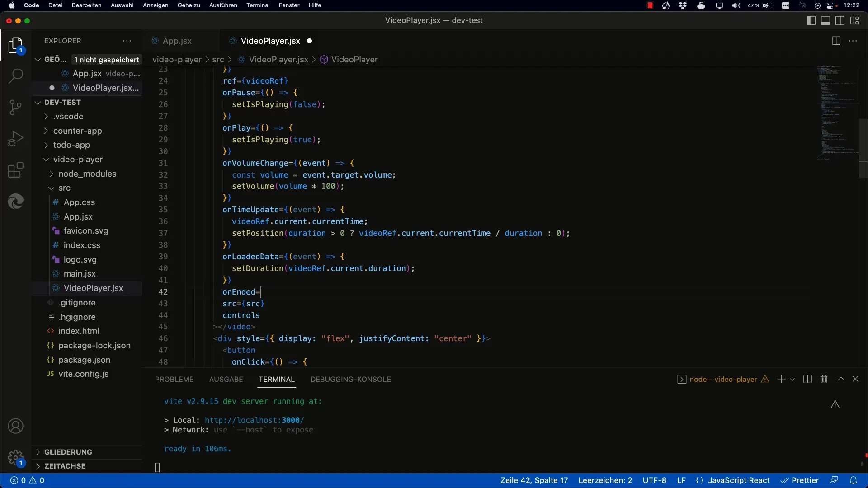Switch to DEBUGGING-KONSOLE panel tab
Image resolution: width=868 pixels, height=488 pixels.
pyautogui.click(x=351, y=379)
